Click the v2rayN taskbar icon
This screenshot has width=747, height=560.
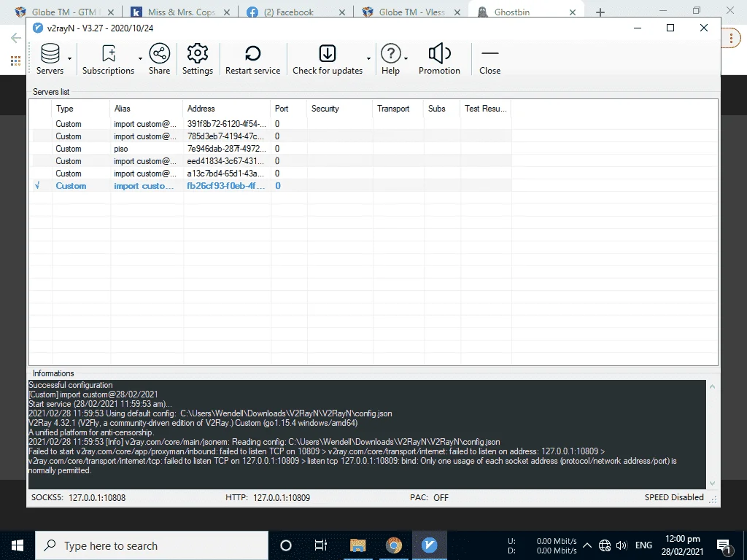coord(429,545)
